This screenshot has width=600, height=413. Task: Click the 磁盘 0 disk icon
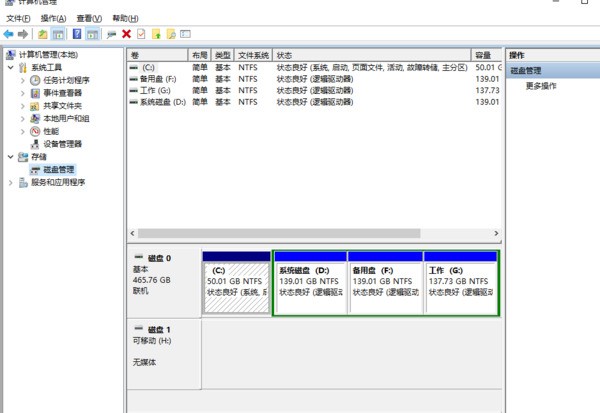click(x=139, y=257)
